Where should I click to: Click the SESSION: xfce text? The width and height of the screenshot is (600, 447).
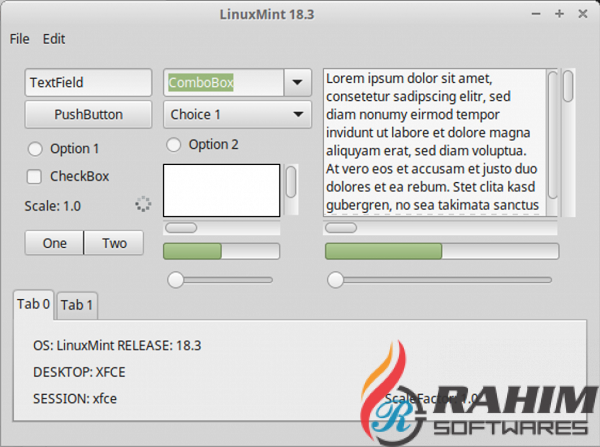click(75, 399)
